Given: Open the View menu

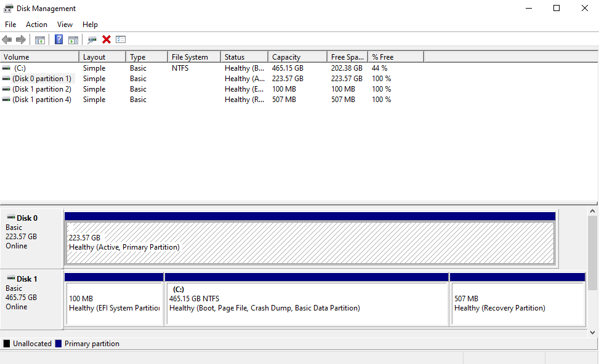Looking at the screenshot, I should [65, 25].
